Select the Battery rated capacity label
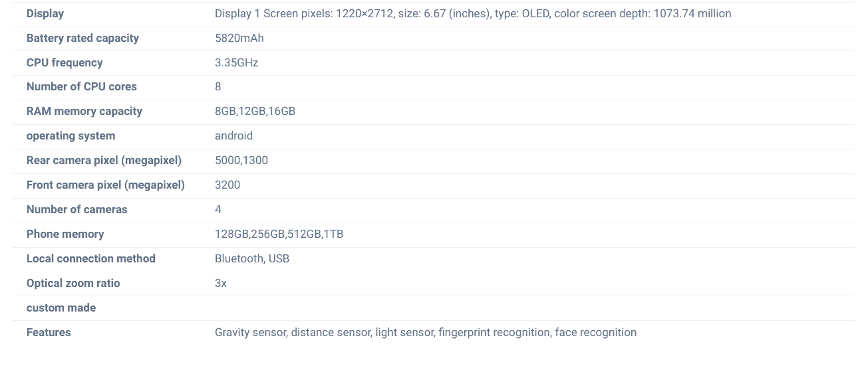 82,38
